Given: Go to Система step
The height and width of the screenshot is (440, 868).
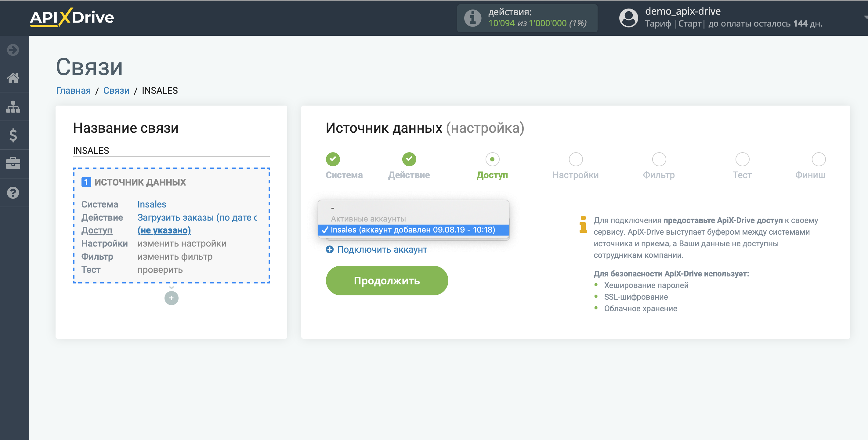Looking at the screenshot, I should pyautogui.click(x=333, y=159).
